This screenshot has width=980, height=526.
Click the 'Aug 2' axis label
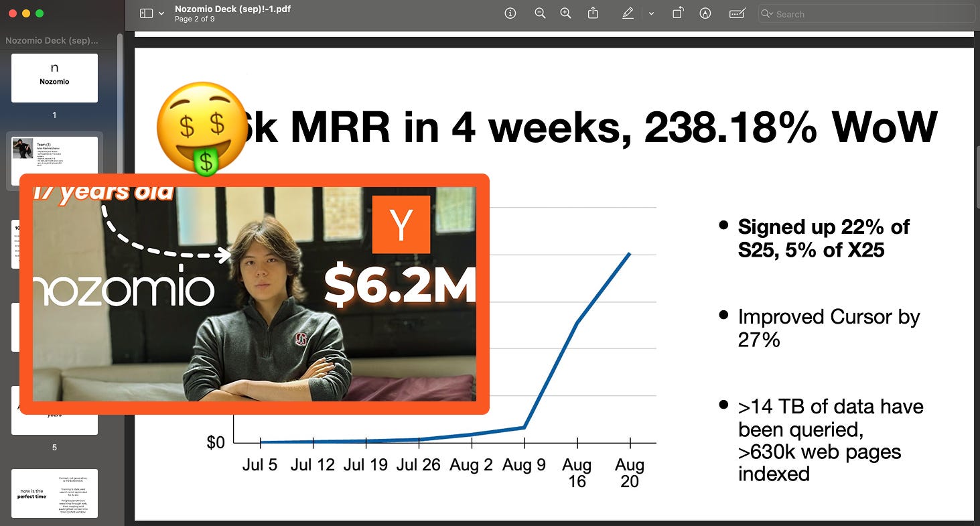[472, 464]
